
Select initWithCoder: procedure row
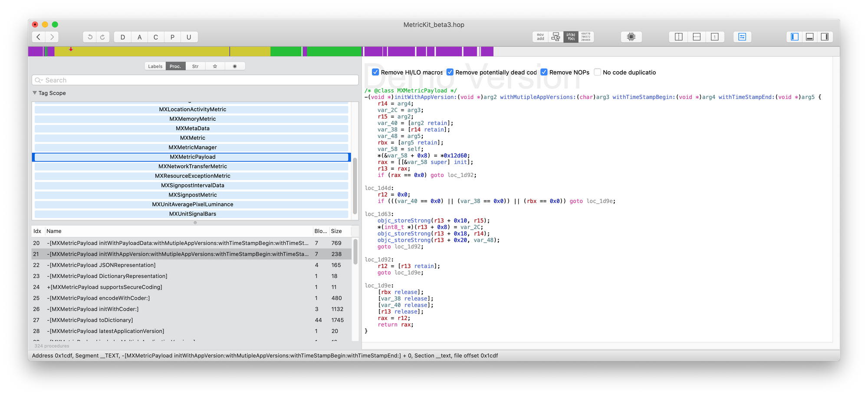pos(191,309)
